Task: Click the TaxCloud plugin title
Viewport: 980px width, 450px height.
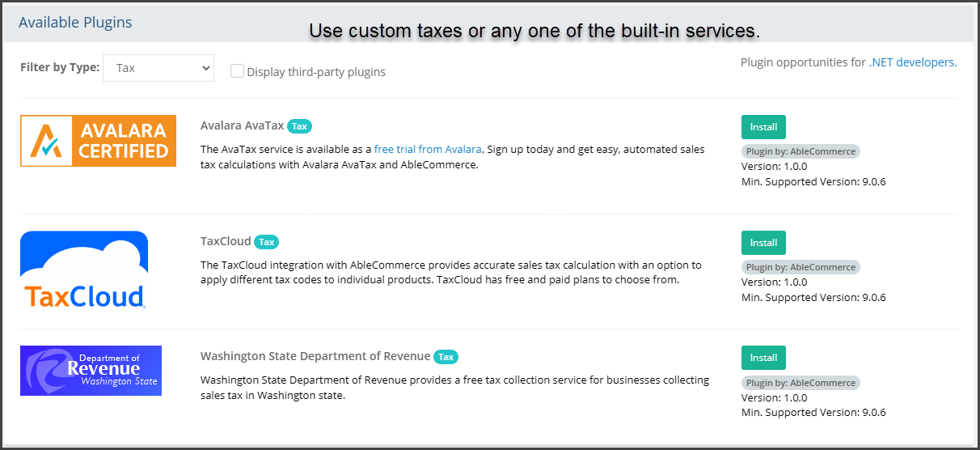Action: (x=226, y=241)
